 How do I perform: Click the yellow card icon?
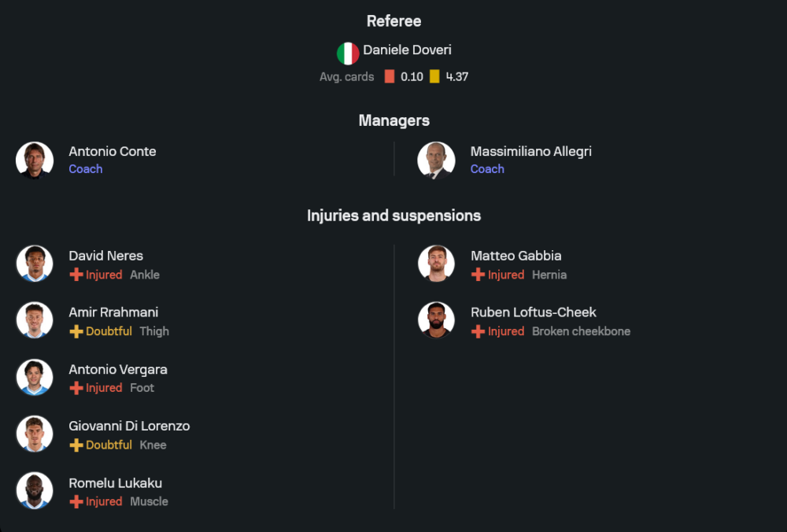pyautogui.click(x=434, y=77)
